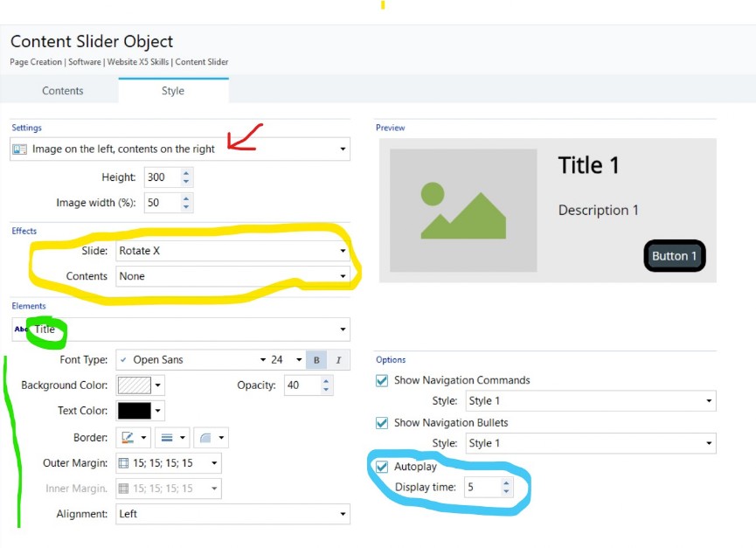Open the Contents effect dropdown showing None
Screen dimensions: 756x548
pyautogui.click(x=232, y=276)
